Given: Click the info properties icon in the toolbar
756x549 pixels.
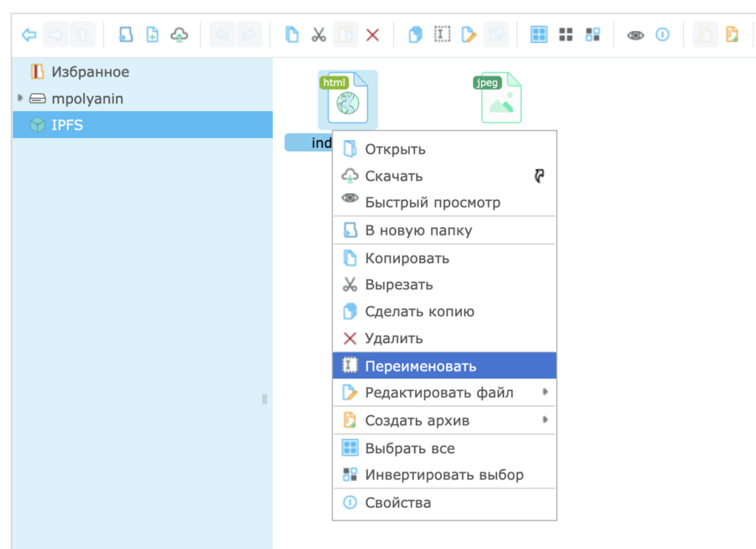Looking at the screenshot, I should [x=663, y=34].
